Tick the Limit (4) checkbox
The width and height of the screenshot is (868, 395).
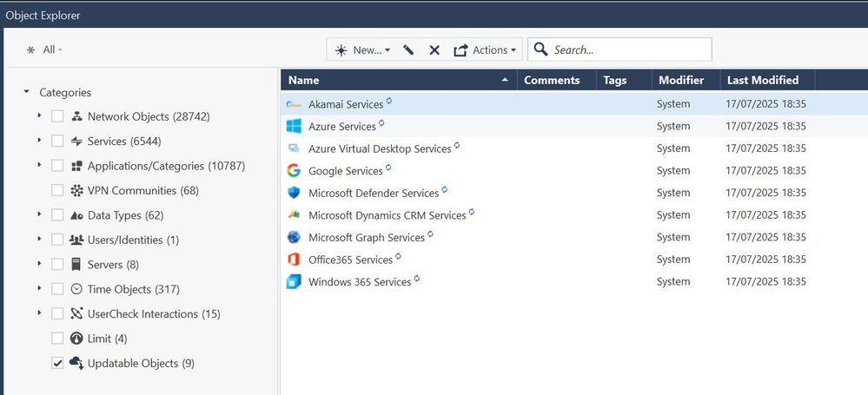(57, 338)
